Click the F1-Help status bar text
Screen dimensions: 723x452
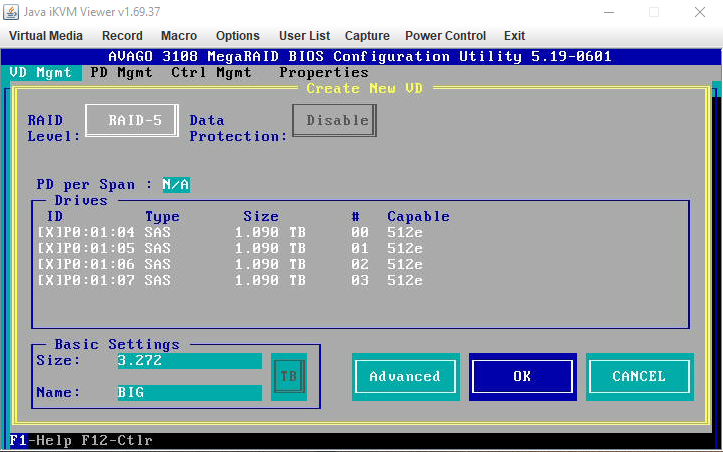pos(40,440)
